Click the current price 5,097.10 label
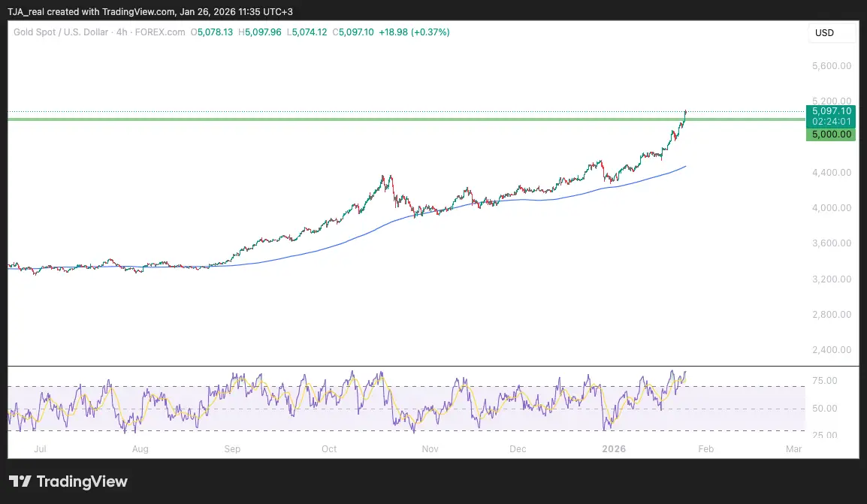Viewport: 867px width, 504px height. [831, 110]
